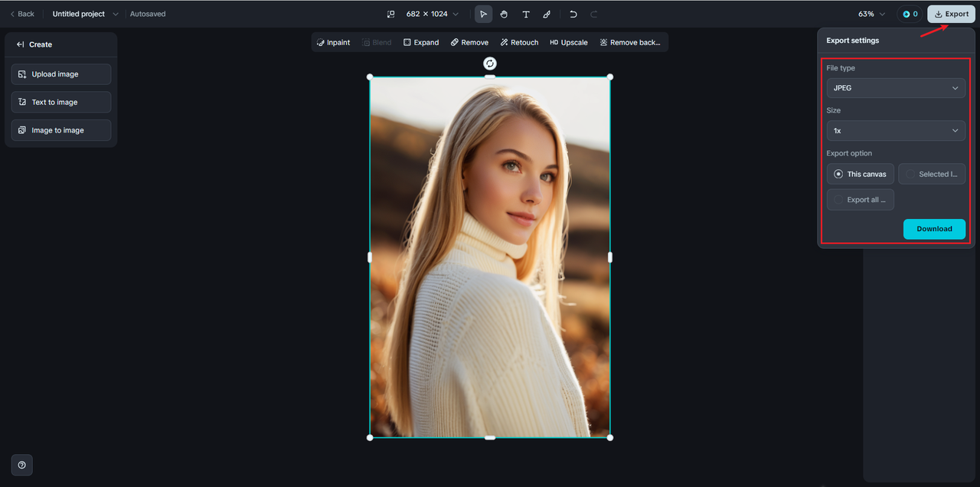
Task: Click Remove background tool
Action: tap(630, 42)
